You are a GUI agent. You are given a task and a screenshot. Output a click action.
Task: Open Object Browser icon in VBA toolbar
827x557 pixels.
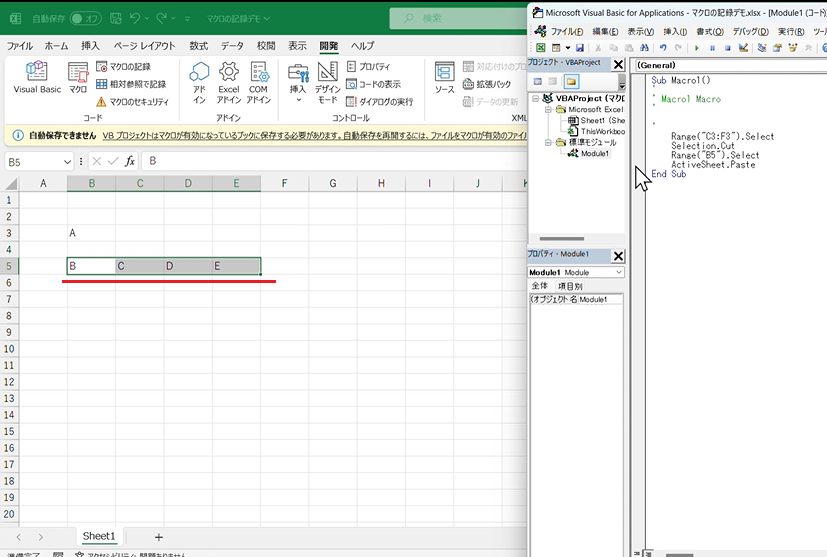[792, 47]
